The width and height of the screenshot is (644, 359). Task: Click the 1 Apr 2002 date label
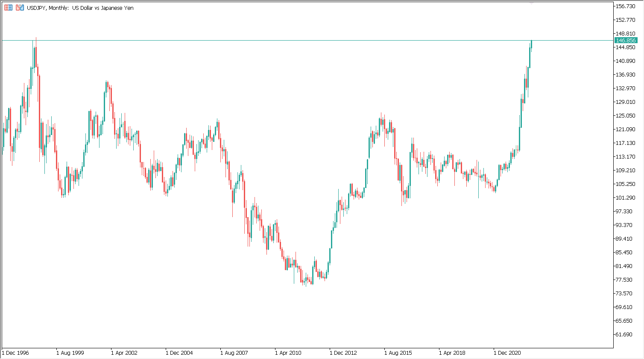(124, 353)
